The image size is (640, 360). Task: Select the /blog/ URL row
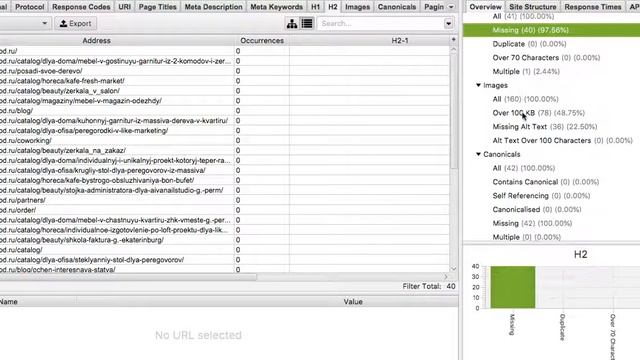point(224,111)
